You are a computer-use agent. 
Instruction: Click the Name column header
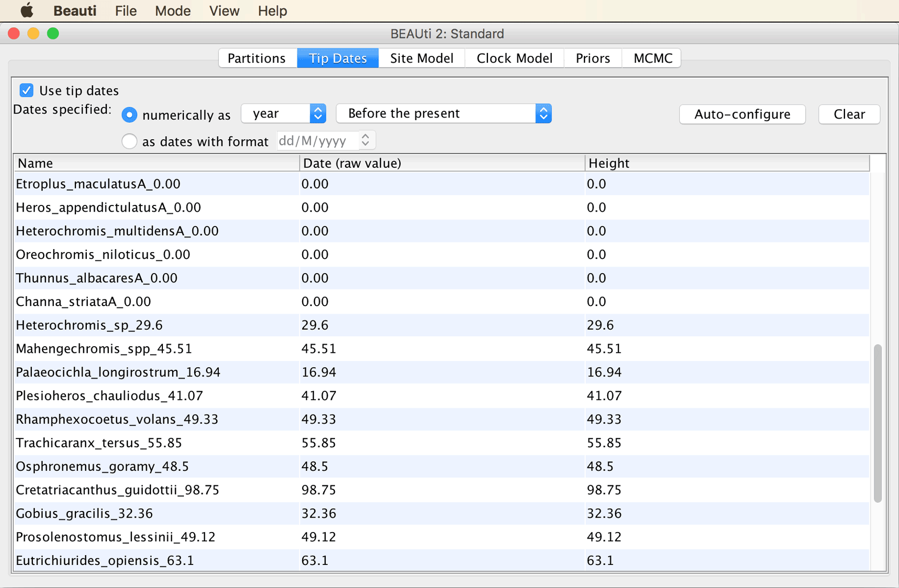156,163
